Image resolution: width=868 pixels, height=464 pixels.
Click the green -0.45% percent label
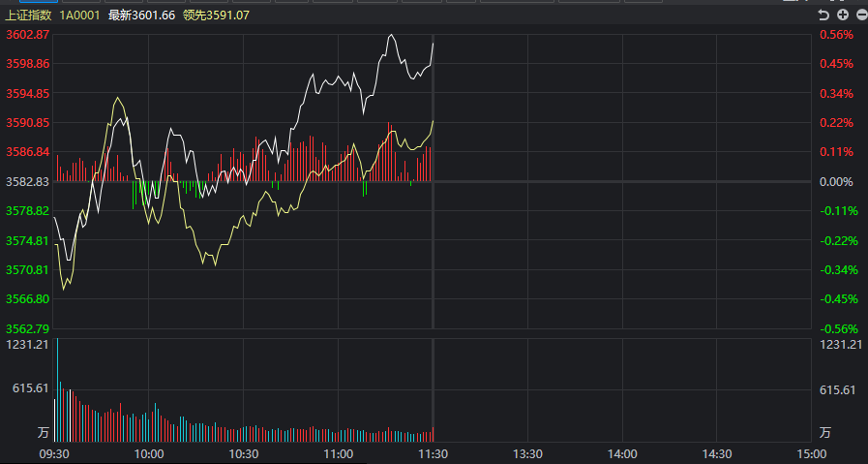[x=839, y=299]
